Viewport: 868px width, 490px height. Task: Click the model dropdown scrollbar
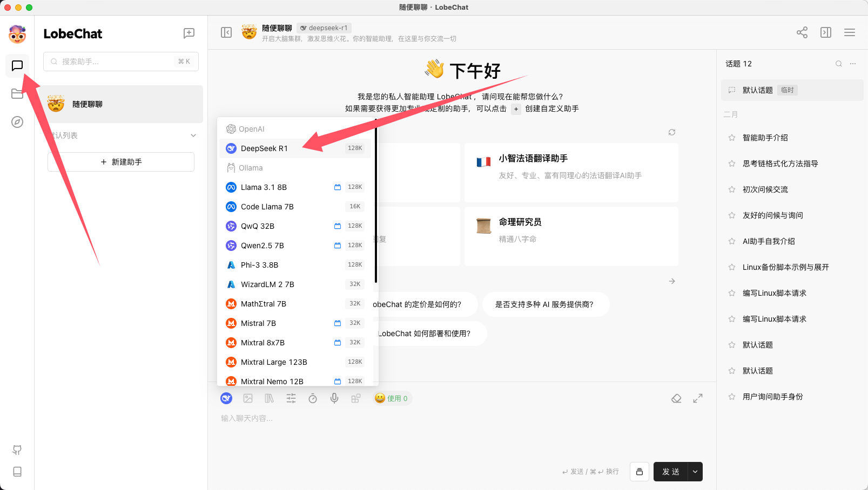tap(376, 200)
